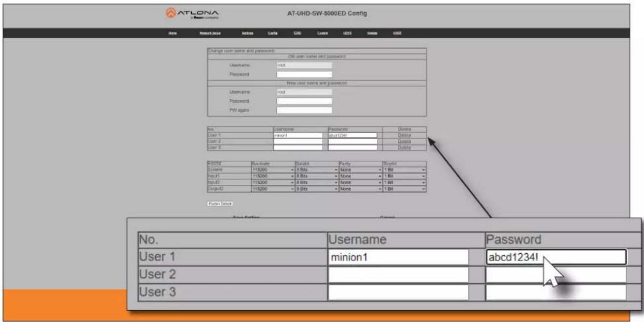The image size is (644, 322).
Task: Delete User 3 entry
Action: (x=404, y=147)
